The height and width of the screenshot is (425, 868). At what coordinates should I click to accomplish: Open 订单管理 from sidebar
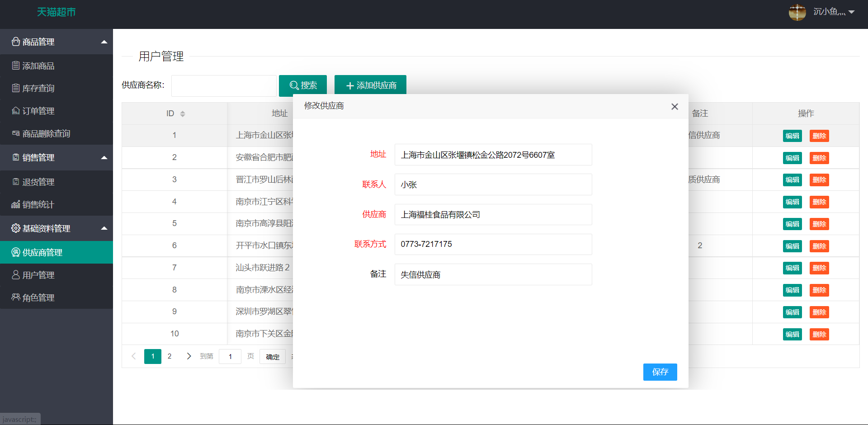click(x=38, y=111)
